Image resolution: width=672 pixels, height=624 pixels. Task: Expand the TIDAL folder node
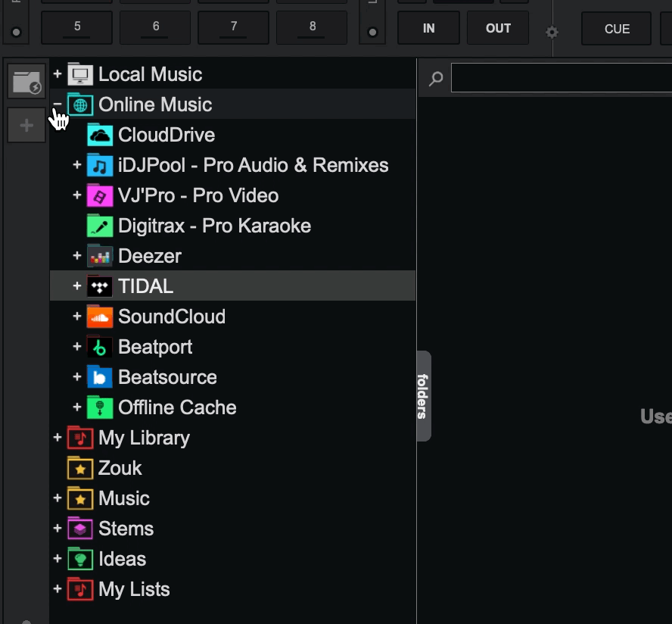click(x=77, y=285)
